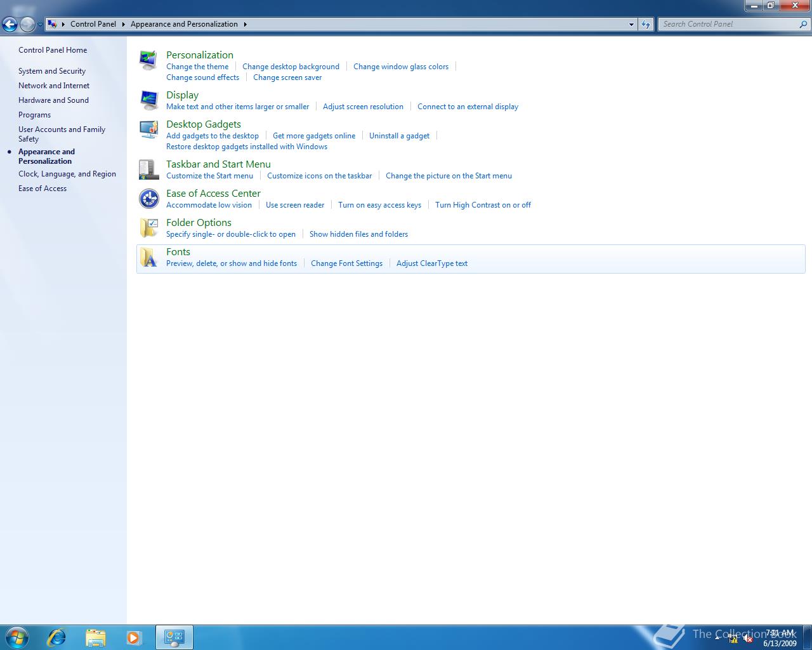Open the Ease of Access Center icon
This screenshot has height=650, width=812.
(148, 199)
